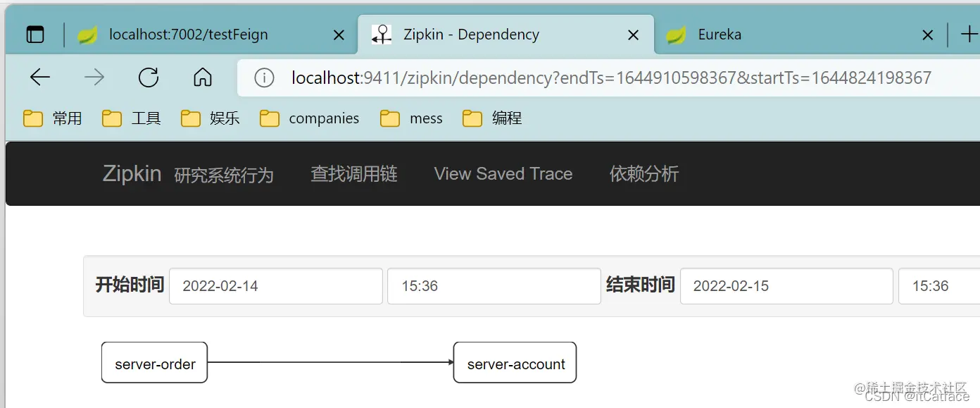Open the 常用 bookmarks folder

pos(53,118)
